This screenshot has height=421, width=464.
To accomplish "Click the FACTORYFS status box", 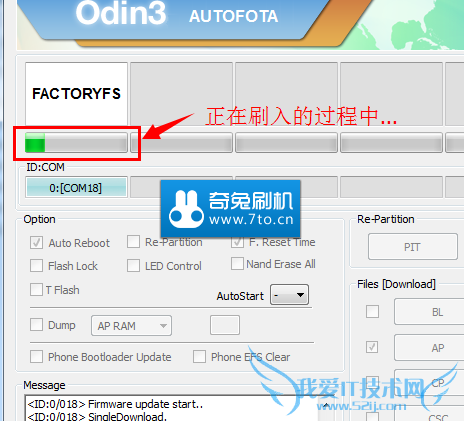I will click(76, 94).
